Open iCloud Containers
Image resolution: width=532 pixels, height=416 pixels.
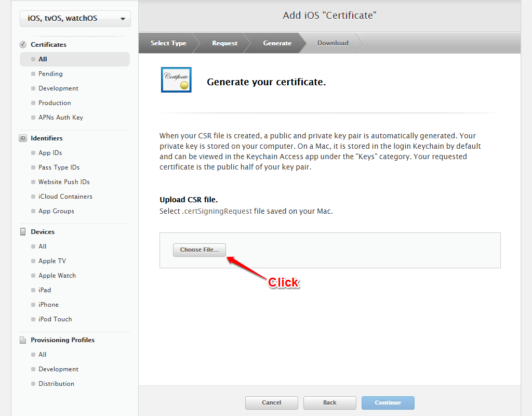[x=65, y=197]
